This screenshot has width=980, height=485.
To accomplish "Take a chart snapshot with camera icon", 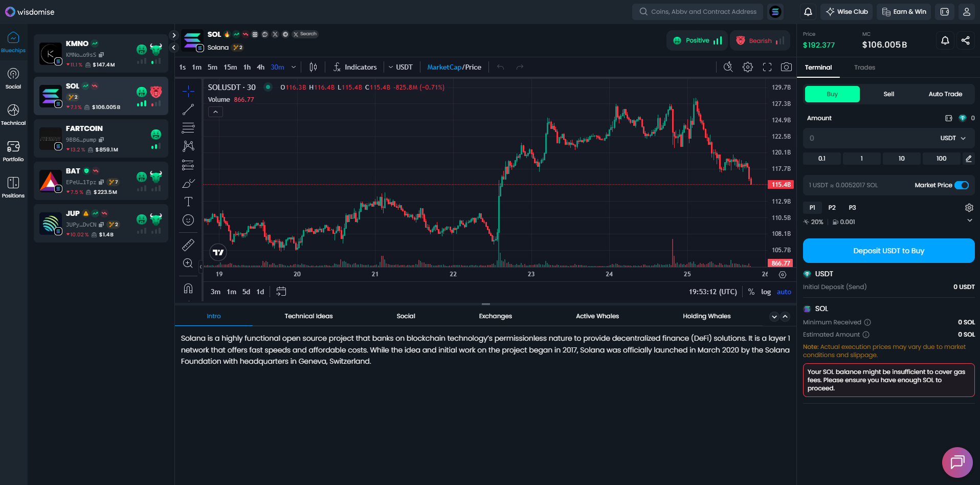I will click(x=786, y=67).
